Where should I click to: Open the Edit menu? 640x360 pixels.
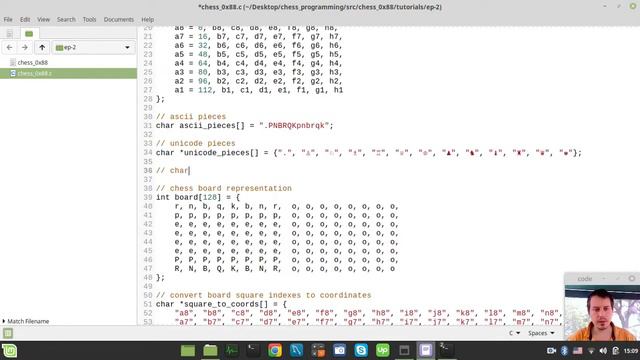(x=25, y=20)
